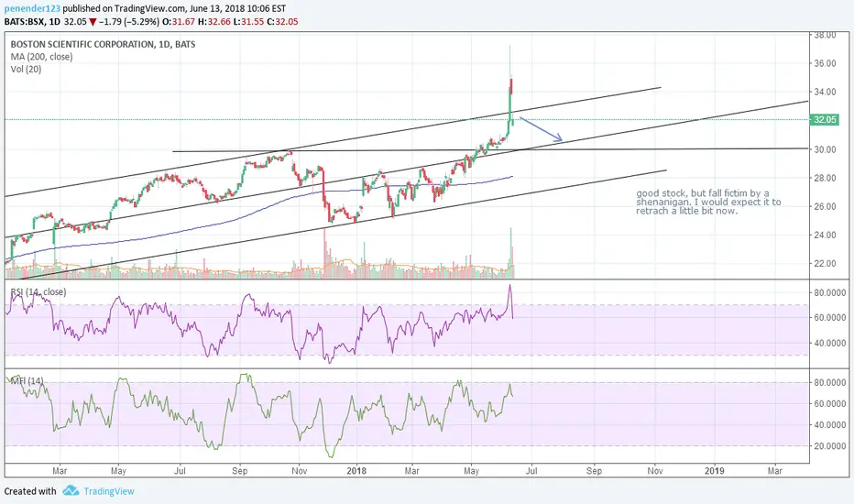Click the 'Created with' caption text
854x504 pixels.
point(30,491)
